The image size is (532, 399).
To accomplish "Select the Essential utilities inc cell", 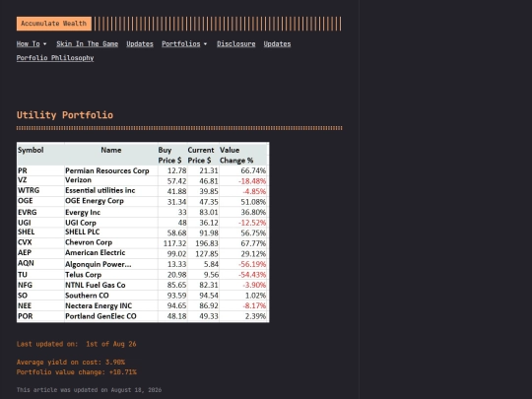I will pos(100,190).
